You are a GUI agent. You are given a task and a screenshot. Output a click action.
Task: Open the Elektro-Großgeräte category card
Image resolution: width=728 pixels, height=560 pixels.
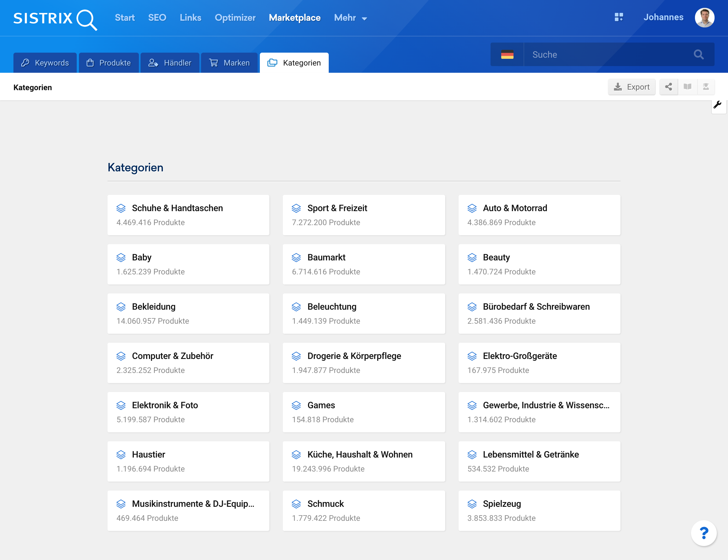click(x=539, y=363)
